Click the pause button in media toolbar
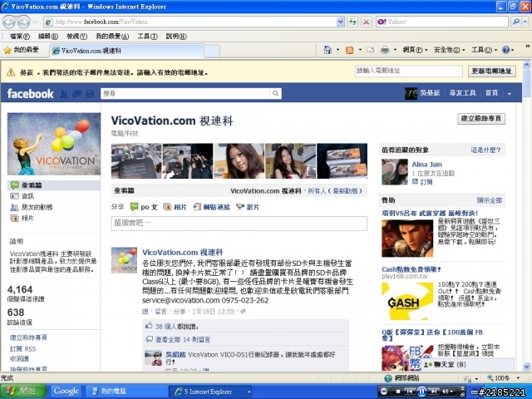 click(x=421, y=392)
